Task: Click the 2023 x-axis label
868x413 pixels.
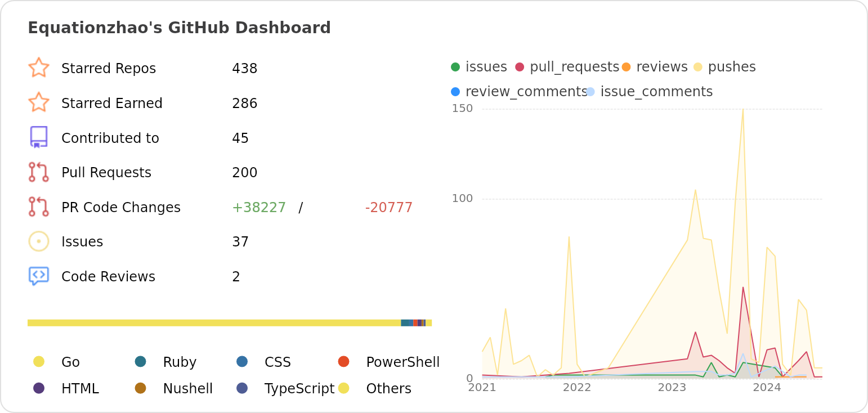Action: click(672, 388)
